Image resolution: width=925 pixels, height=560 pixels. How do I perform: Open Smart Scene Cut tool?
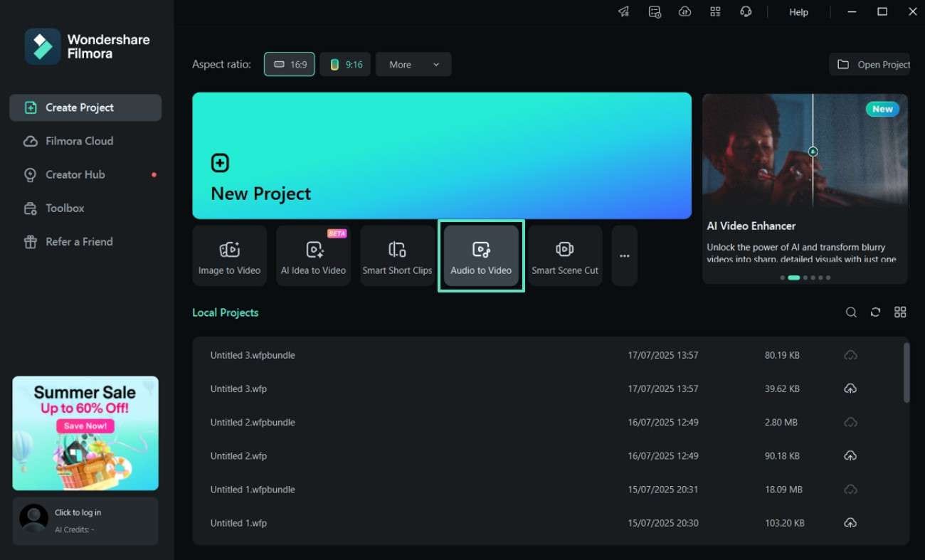(565, 256)
